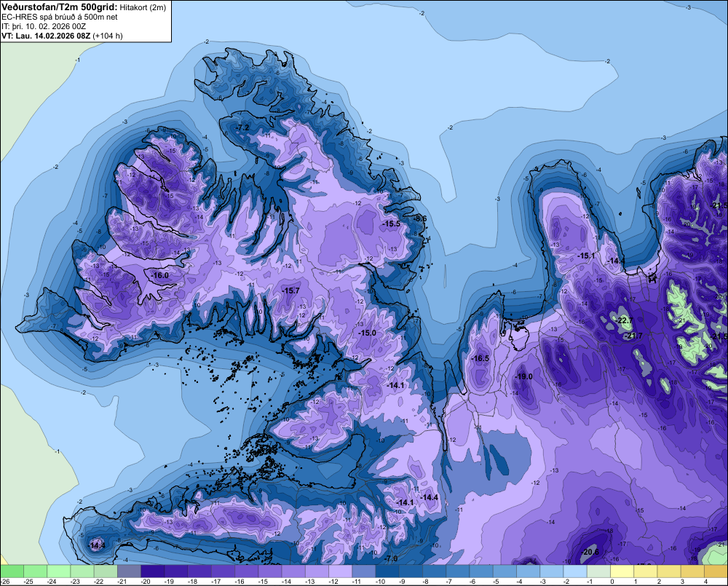Select the legend color swatch labeled -23
Image resolution: width=728 pixels, height=586 pixels.
[82, 571]
